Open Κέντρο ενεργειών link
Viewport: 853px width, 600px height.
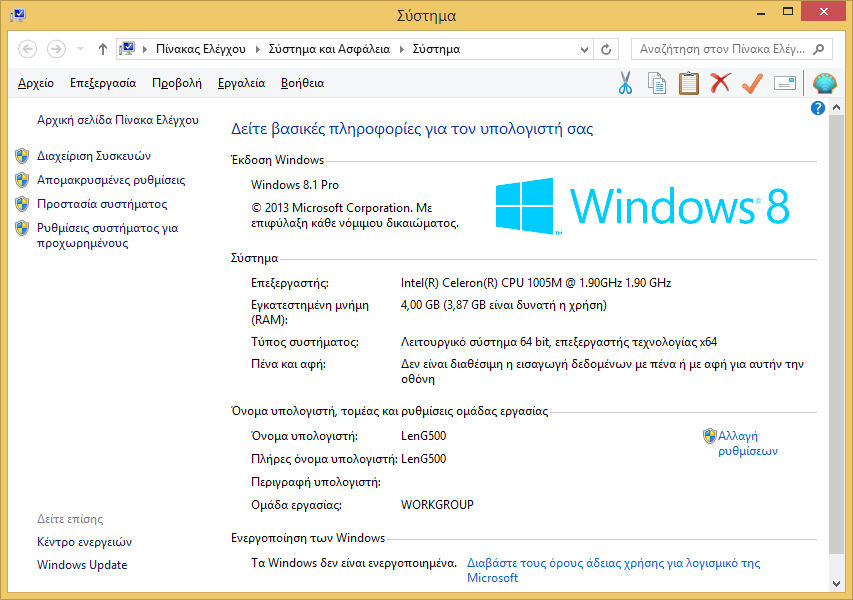[x=84, y=542]
